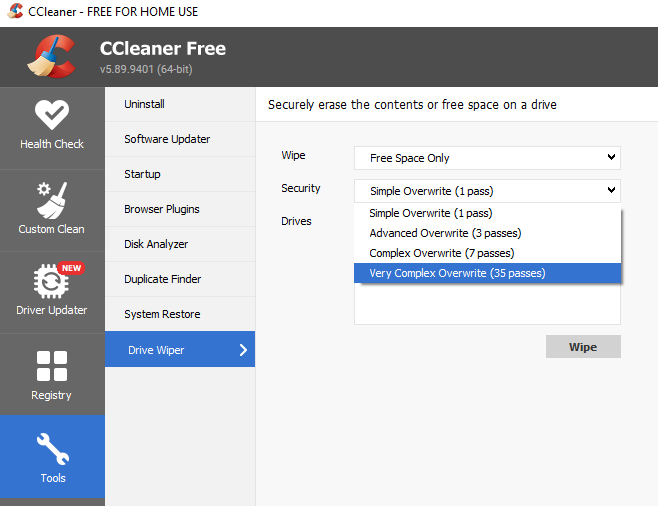Open Startup tool
This screenshot has width=658, height=506.
(180, 174)
